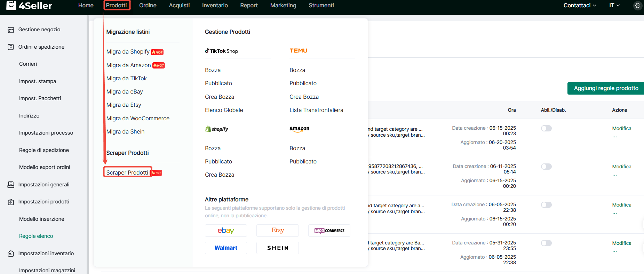Collapse the Impostazioni prodotti section
Image resolution: width=644 pixels, height=274 pixels.
tap(44, 202)
